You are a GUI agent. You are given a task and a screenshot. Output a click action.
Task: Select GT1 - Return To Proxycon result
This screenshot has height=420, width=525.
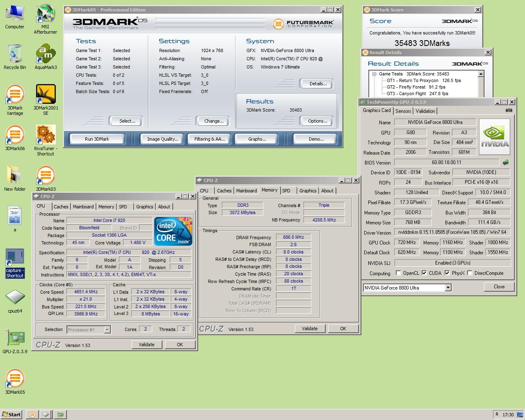[424, 81]
